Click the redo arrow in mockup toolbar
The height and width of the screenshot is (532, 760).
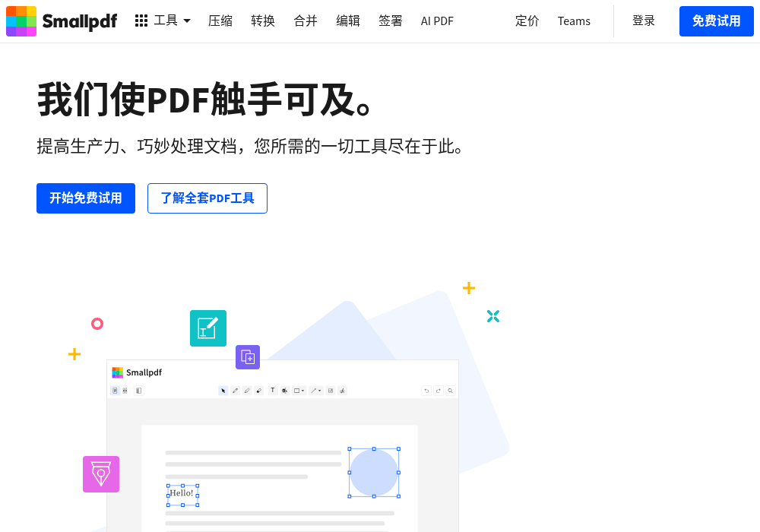pos(439,391)
